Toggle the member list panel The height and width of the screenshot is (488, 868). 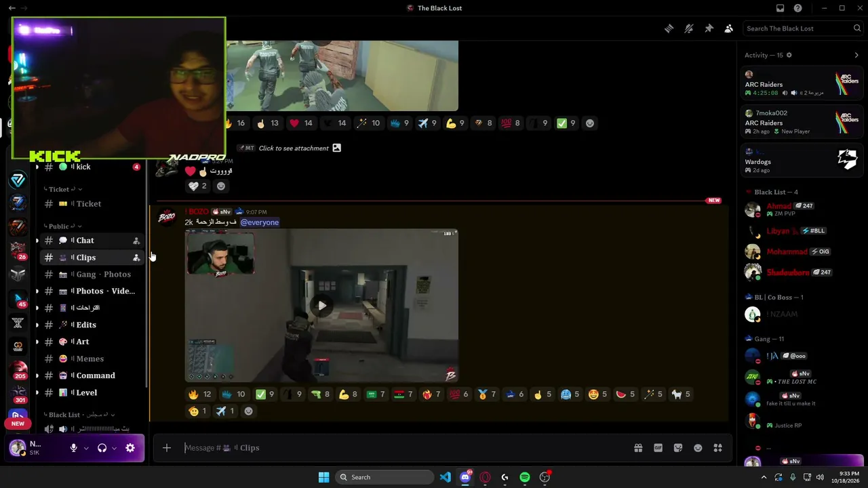click(728, 28)
